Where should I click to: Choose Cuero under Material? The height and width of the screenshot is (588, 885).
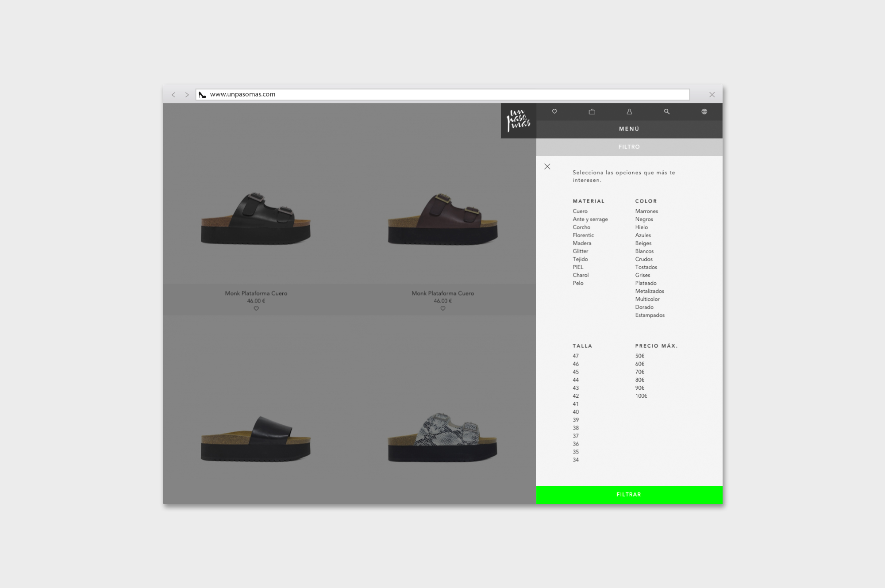coord(580,211)
